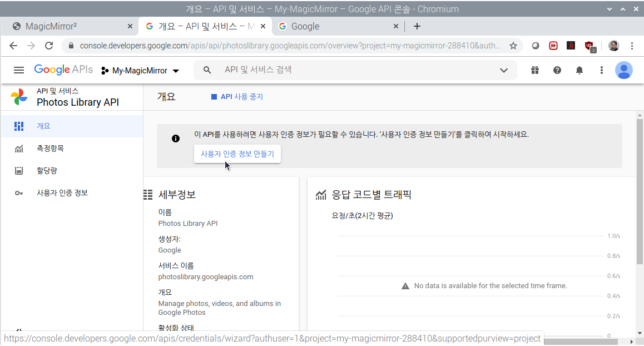Open the notifications bell
The image size is (644, 346).
coord(579,70)
